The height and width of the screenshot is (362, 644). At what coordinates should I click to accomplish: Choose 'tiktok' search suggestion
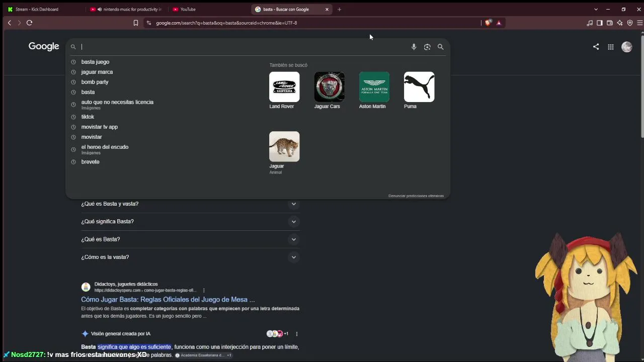(x=88, y=117)
